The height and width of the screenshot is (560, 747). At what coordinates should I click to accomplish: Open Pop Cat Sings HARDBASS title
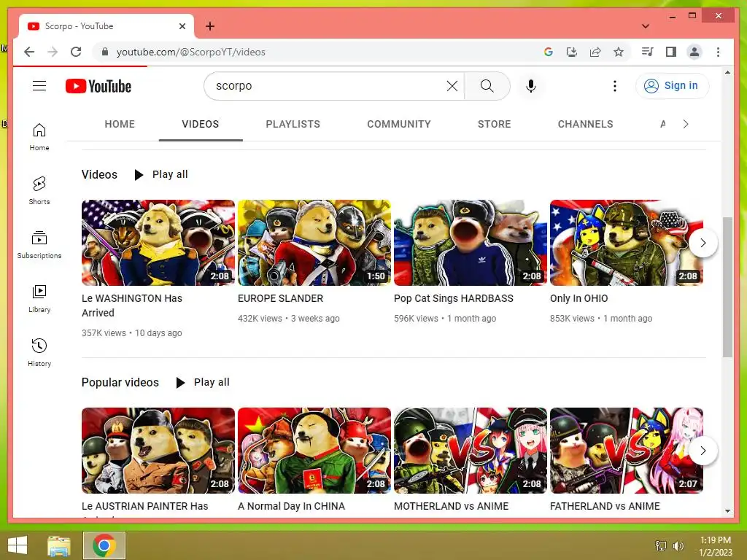[x=454, y=298]
